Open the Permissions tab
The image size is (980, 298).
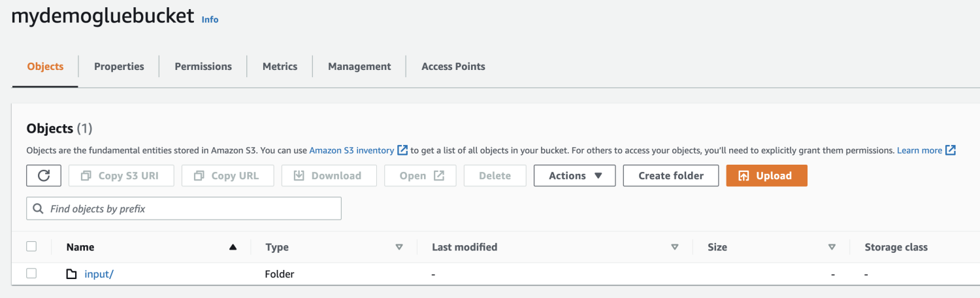pyautogui.click(x=203, y=67)
